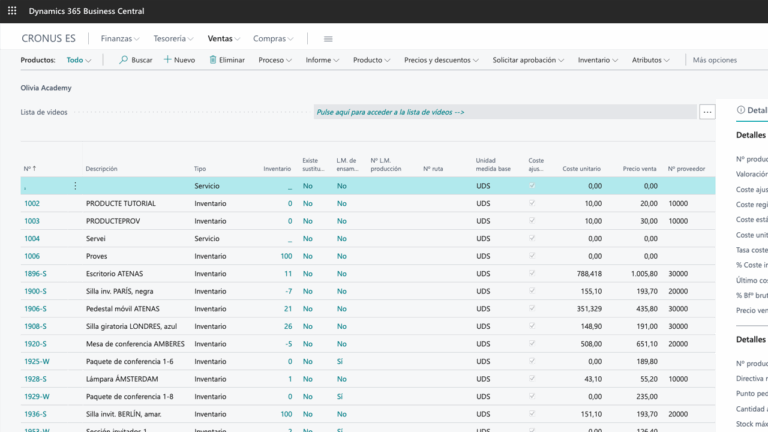
Task: Open the three-dot menu on selected row
Action: [75, 186]
